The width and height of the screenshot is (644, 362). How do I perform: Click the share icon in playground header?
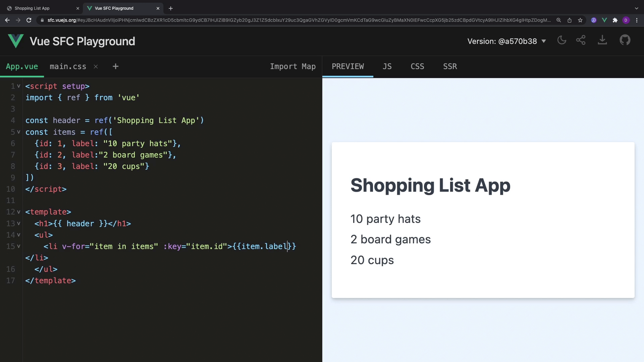coord(581,41)
